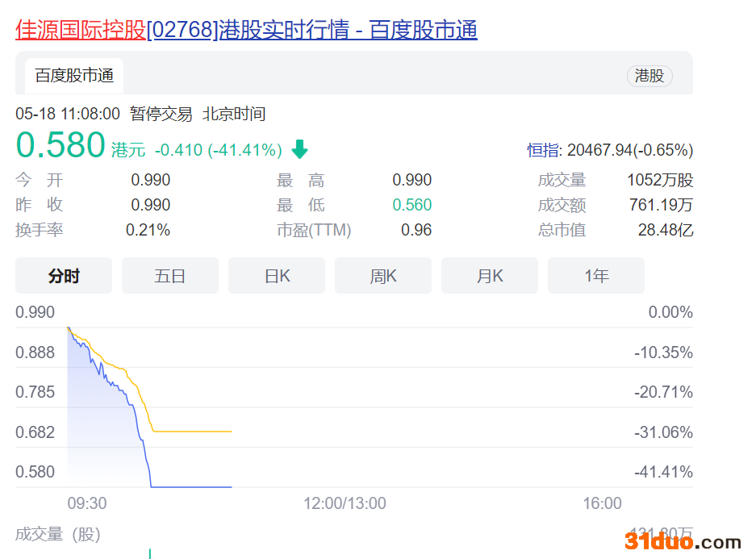Click the 港股 tag button
The image size is (756, 559).
(x=649, y=76)
